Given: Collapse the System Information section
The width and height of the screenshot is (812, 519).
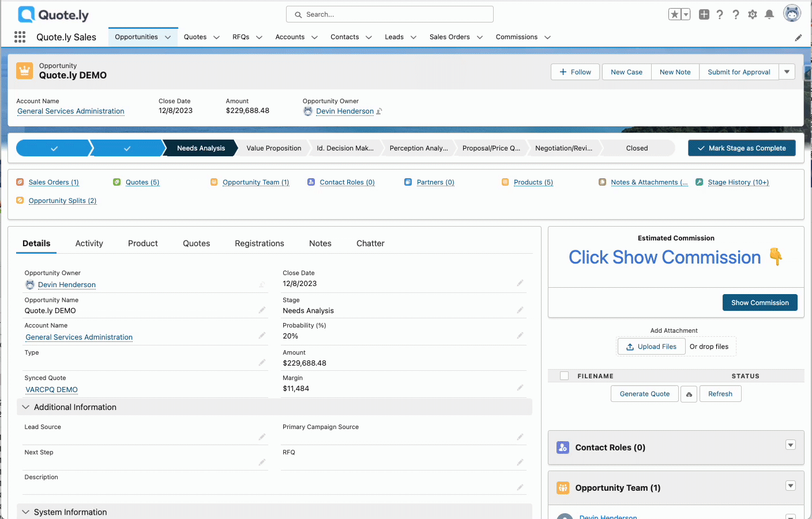Looking at the screenshot, I should point(25,512).
